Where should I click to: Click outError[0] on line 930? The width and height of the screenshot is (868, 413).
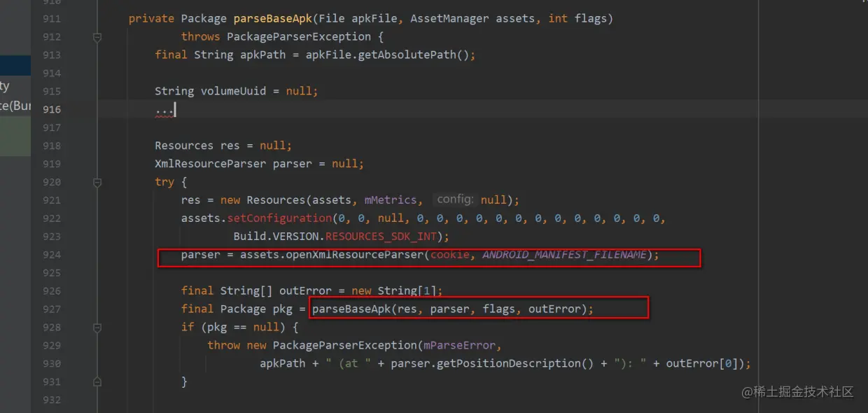[x=702, y=364]
